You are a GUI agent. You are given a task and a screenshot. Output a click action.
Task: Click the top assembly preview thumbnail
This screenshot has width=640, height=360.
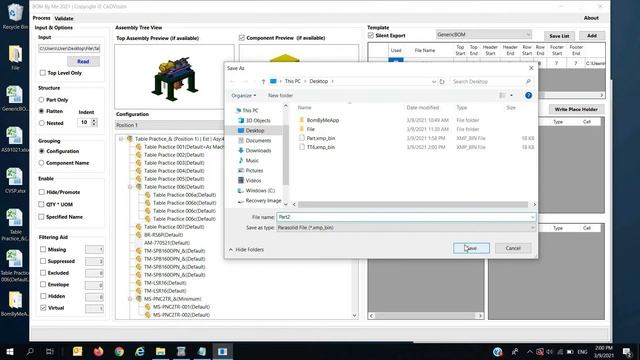click(x=174, y=77)
